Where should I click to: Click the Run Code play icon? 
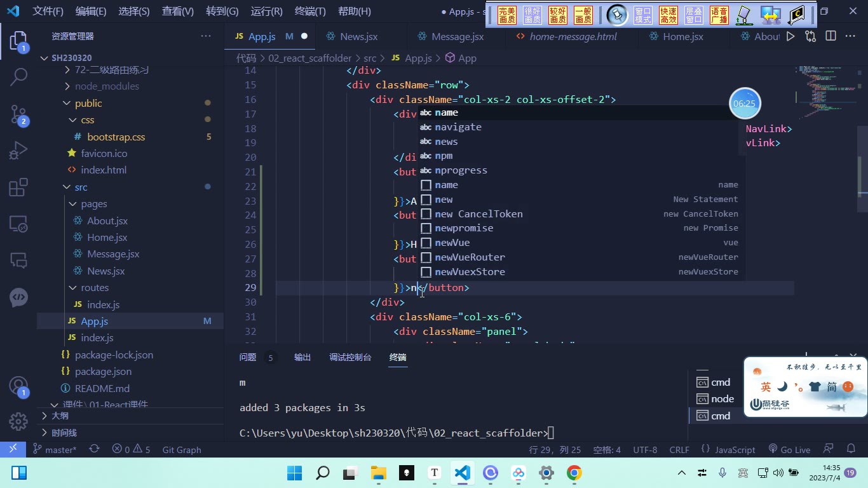(x=790, y=36)
